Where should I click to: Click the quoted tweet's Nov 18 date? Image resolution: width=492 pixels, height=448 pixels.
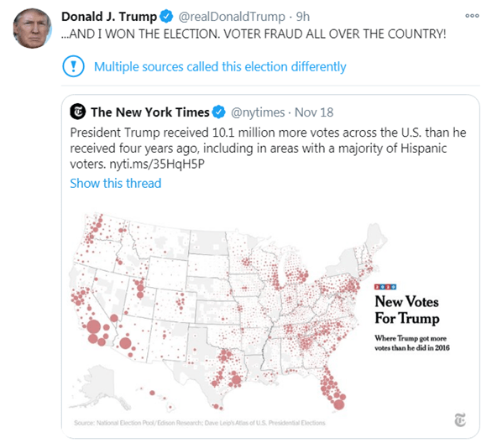pos(314,112)
